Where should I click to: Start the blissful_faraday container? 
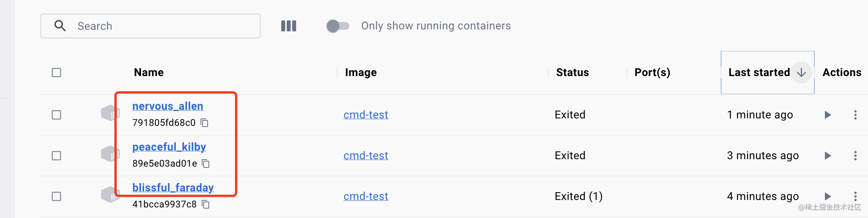[828, 196]
